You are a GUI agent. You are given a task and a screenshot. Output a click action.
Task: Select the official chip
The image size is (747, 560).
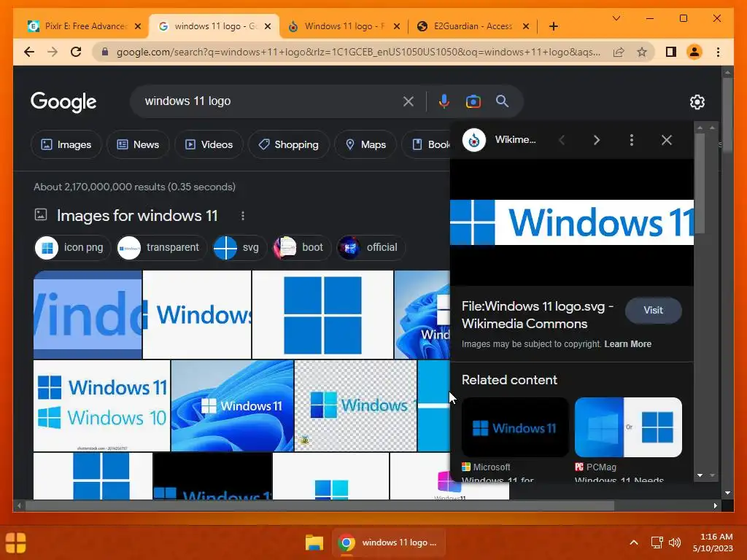(371, 248)
